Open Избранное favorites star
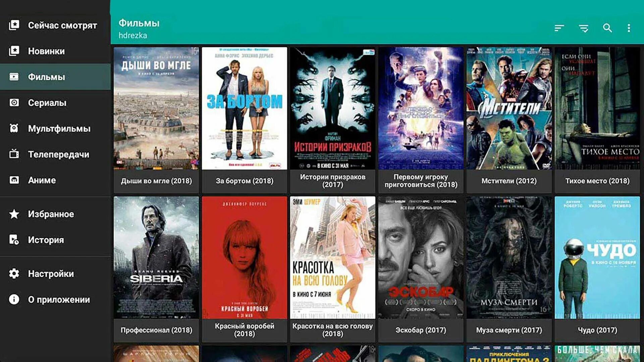The height and width of the screenshot is (362, 644). pyautogui.click(x=14, y=214)
